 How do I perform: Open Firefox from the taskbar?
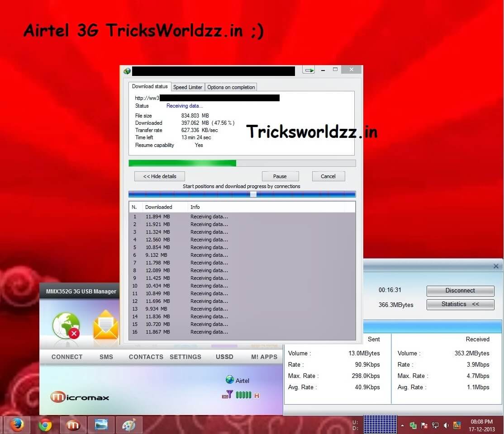(17, 425)
